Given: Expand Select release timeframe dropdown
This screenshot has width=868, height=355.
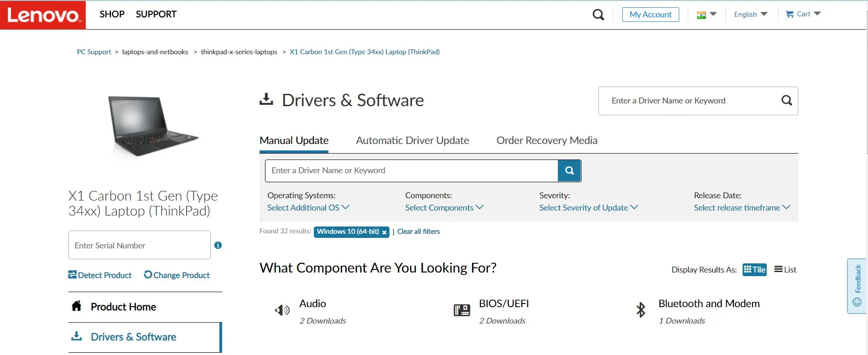Looking at the screenshot, I should (742, 208).
